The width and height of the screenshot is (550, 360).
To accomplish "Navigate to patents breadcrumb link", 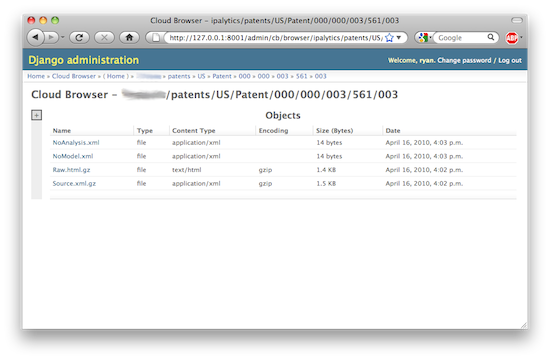I will (x=179, y=76).
